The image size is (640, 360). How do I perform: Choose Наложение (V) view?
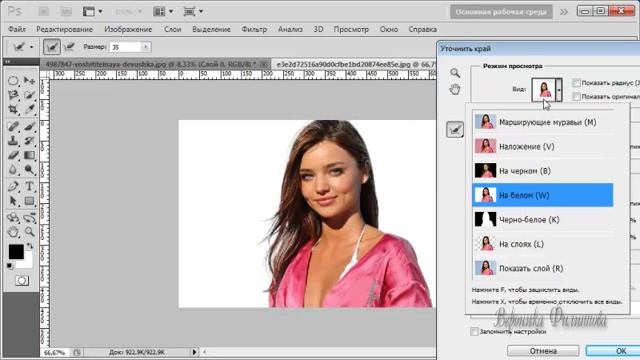coord(543,147)
